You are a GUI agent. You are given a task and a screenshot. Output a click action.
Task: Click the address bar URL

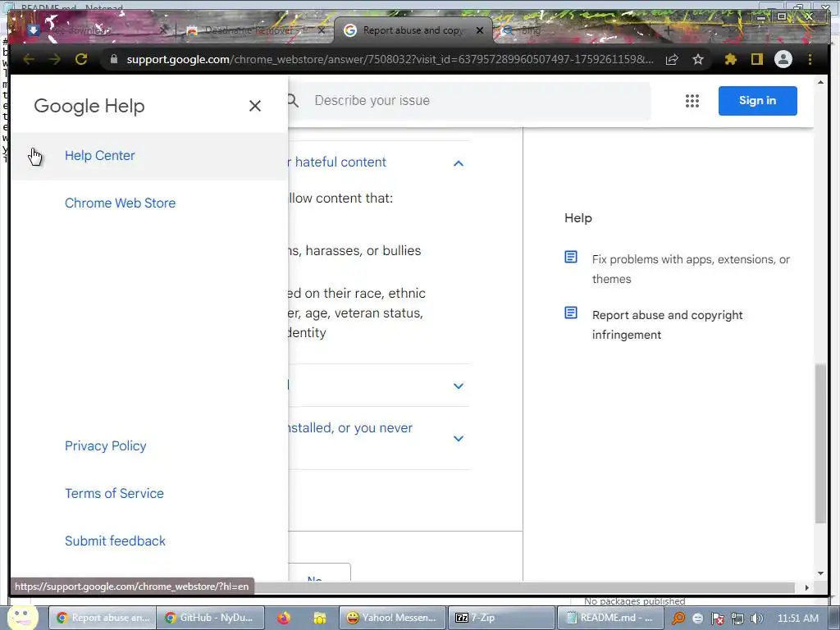[x=390, y=59]
